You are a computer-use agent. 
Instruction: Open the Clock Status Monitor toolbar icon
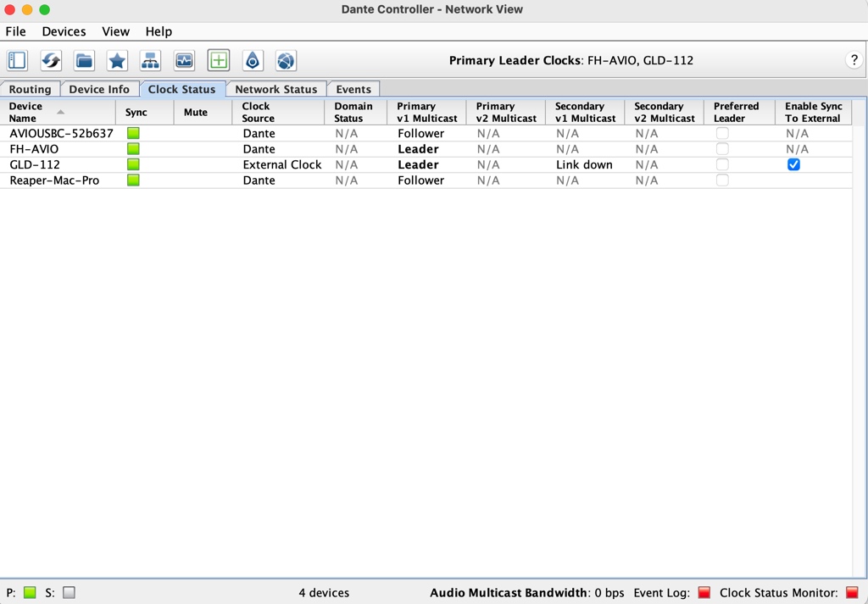pos(184,60)
